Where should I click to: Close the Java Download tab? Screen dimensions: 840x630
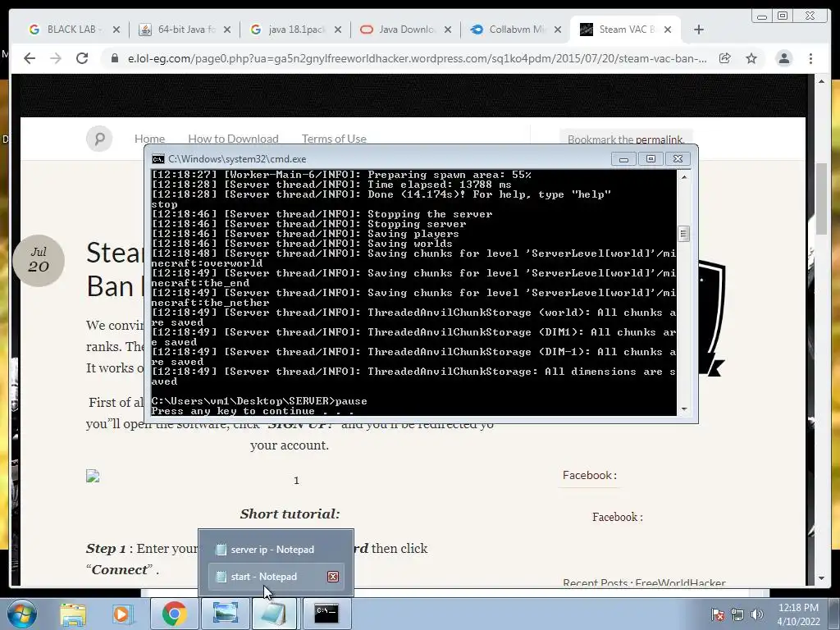coord(448,30)
